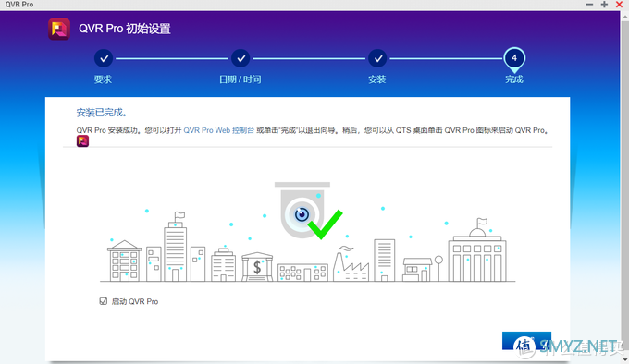Viewport: 629px width, 364px height.
Task: Click the blue finish button at bottom right
Action: point(526,341)
